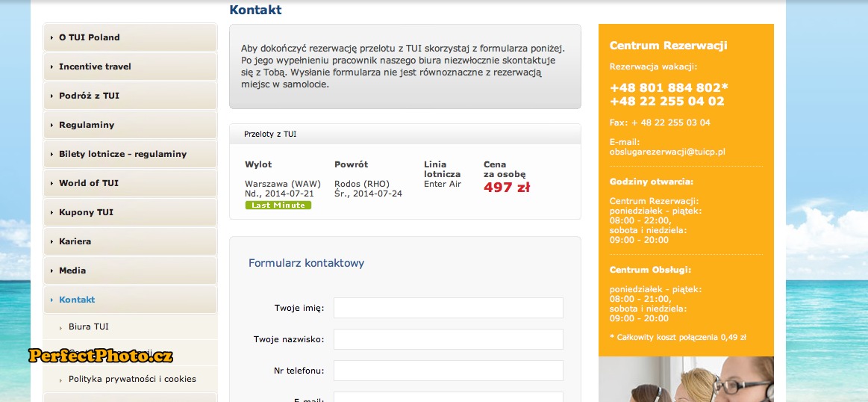Image resolution: width=868 pixels, height=402 pixels.
Task: Click Rodos (RHO) return text
Action: tap(362, 184)
